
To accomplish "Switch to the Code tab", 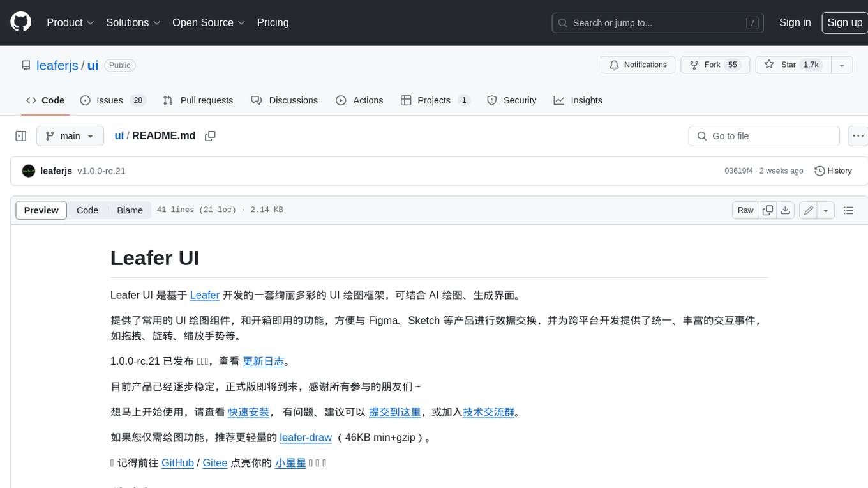I will pos(45,100).
